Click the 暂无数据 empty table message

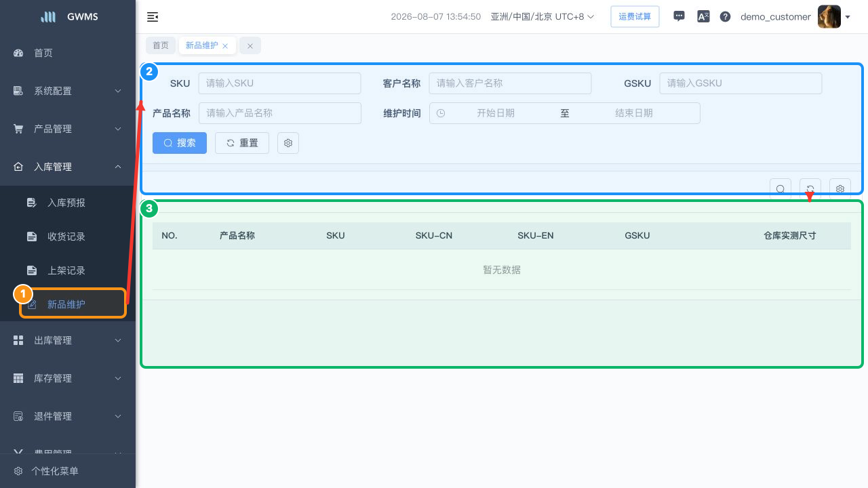coord(502,270)
